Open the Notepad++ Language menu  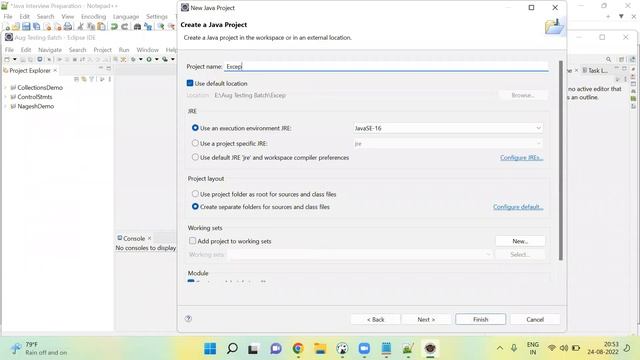click(126, 16)
